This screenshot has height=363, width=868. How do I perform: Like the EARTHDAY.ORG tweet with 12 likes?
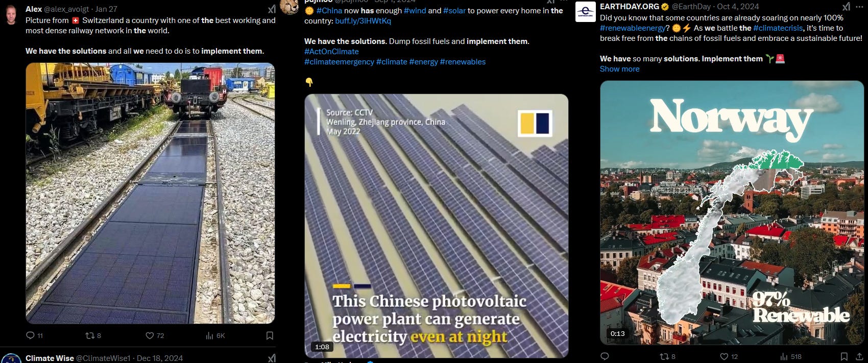point(729,356)
